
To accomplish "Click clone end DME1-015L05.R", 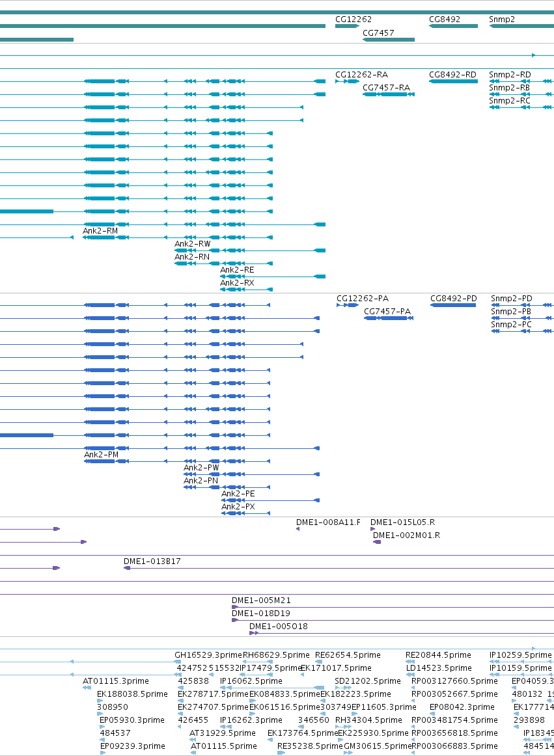I will coord(402,522).
